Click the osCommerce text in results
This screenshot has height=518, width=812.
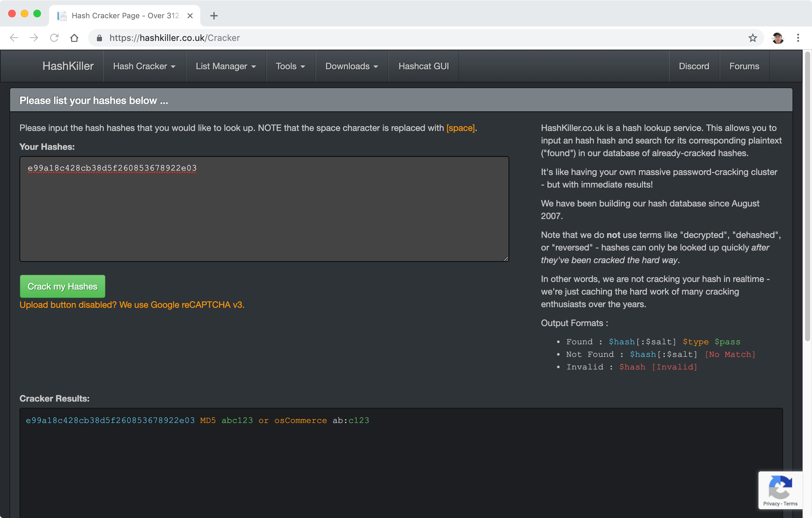(x=301, y=420)
